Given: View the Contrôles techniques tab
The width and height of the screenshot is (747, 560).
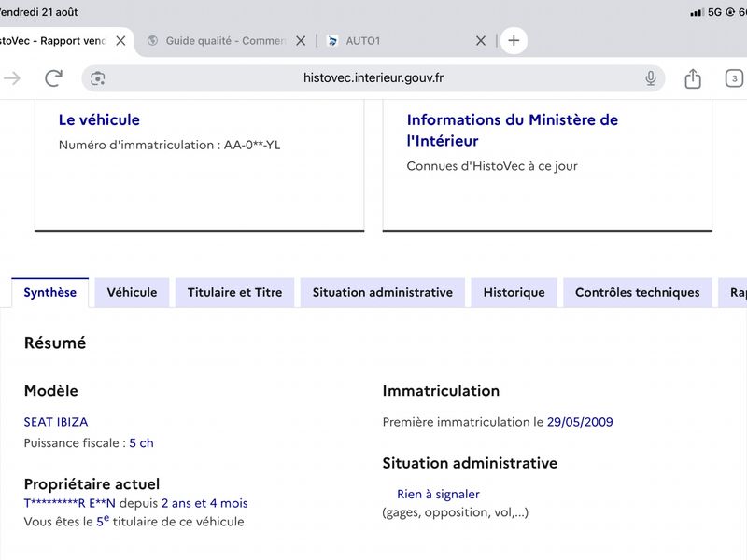Looking at the screenshot, I should pos(638,292).
